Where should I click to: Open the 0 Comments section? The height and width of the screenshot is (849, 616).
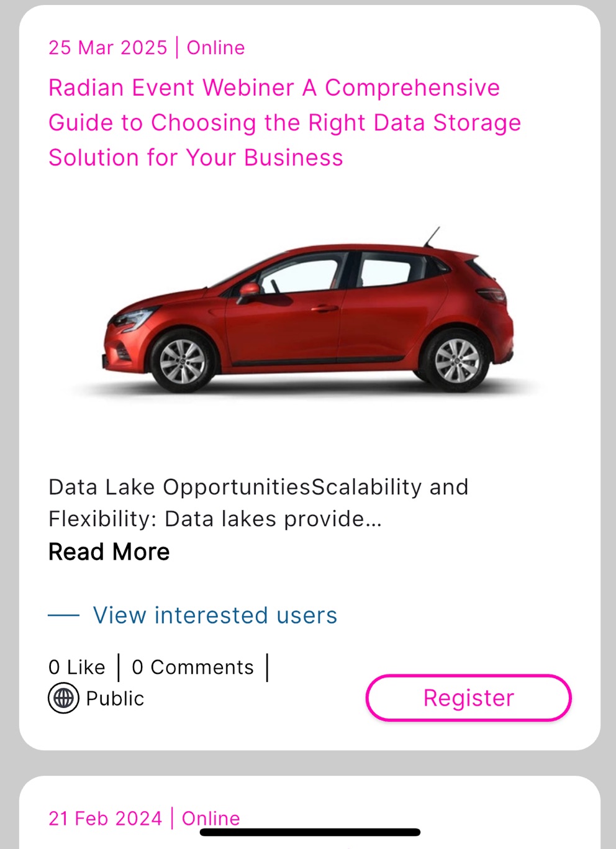pyautogui.click(x=192, y=667)
